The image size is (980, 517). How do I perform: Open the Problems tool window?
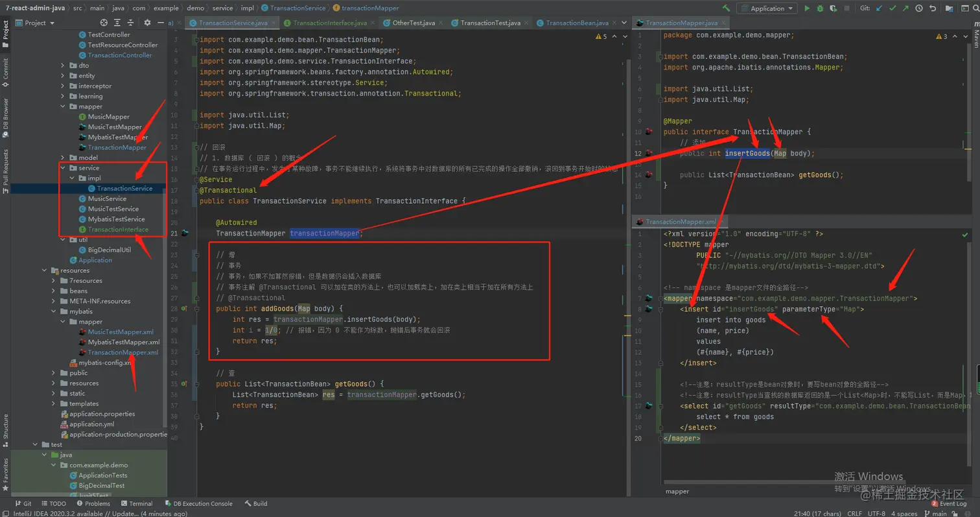tap(93, 503)
